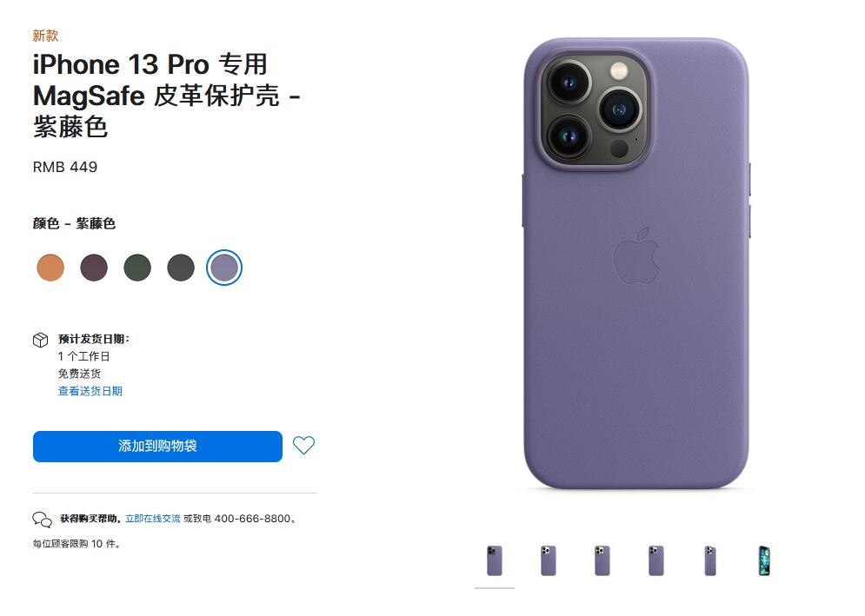
Task: Show the third case thumbnail view
Action: (602, 561)
